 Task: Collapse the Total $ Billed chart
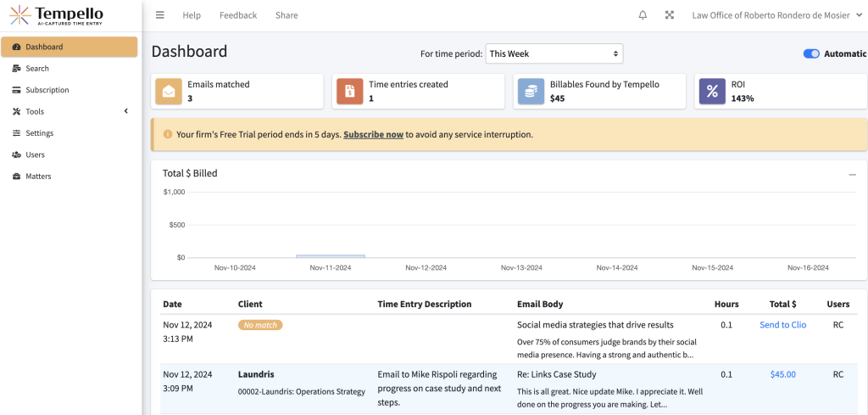pos(852,174)
